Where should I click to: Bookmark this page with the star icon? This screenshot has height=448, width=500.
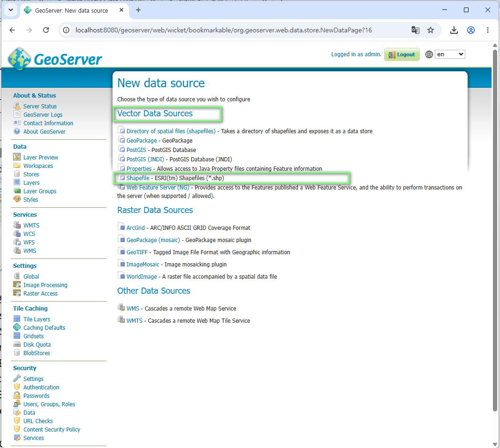click(x=431, y=30)
